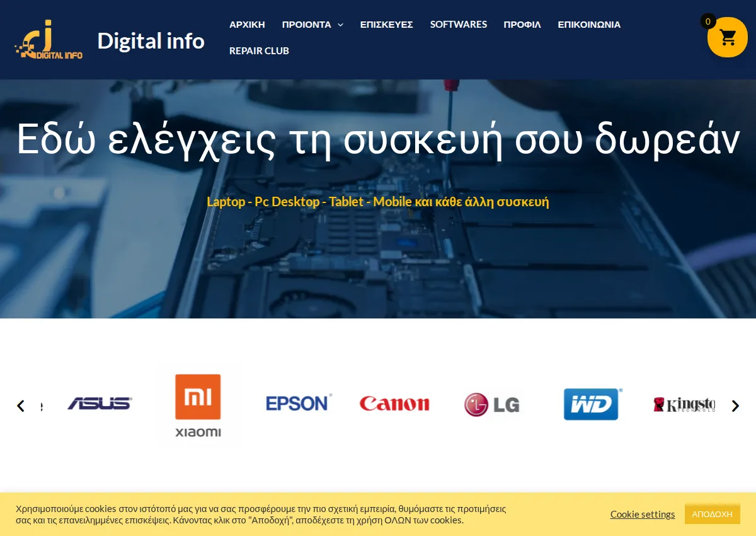Select the ASUS brand logo
756x536 pixels.
100,404
